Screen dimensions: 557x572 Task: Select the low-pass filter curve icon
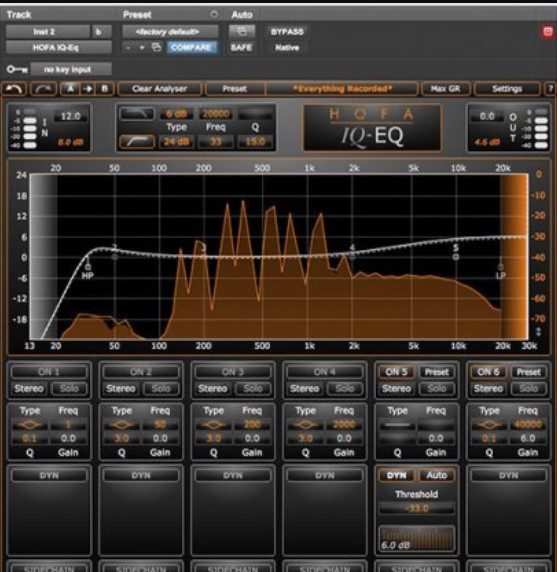pyautogui.click(x=137, y=114)
